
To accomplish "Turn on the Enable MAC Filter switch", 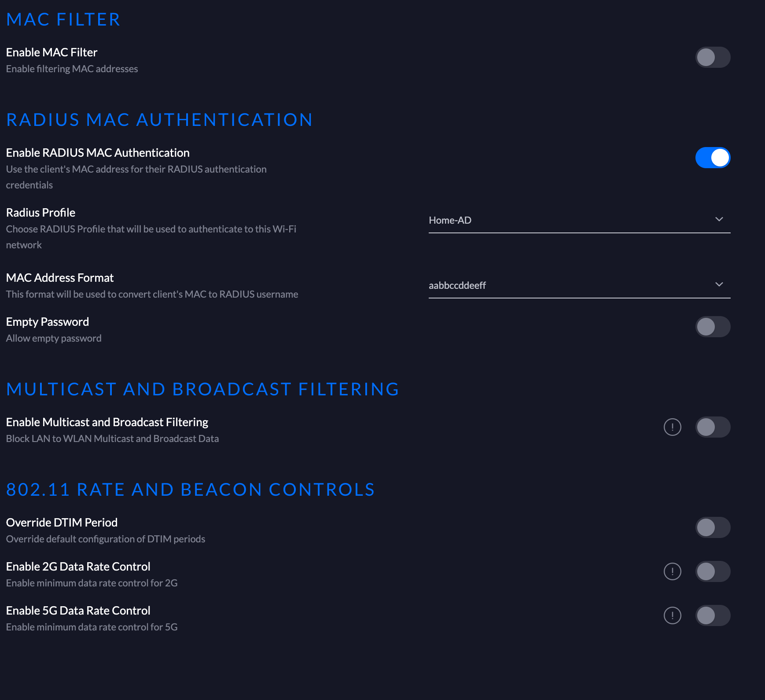I will [x=713, y=57].
